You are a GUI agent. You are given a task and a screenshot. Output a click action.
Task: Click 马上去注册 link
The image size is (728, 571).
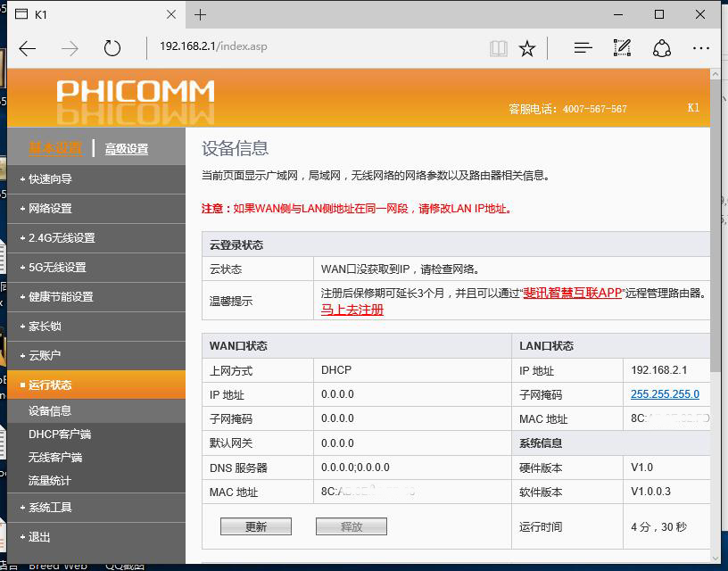pos(352,310)
